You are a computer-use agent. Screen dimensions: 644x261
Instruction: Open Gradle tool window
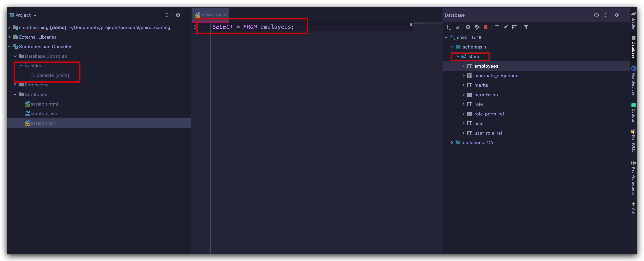tap(633, 20)
